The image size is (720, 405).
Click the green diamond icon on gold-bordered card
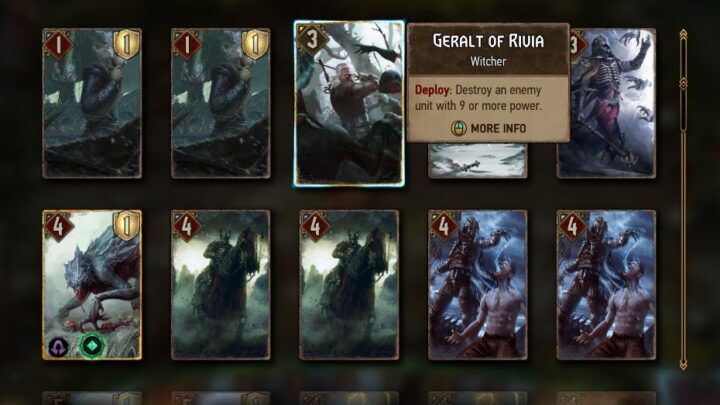pos(92,345)
